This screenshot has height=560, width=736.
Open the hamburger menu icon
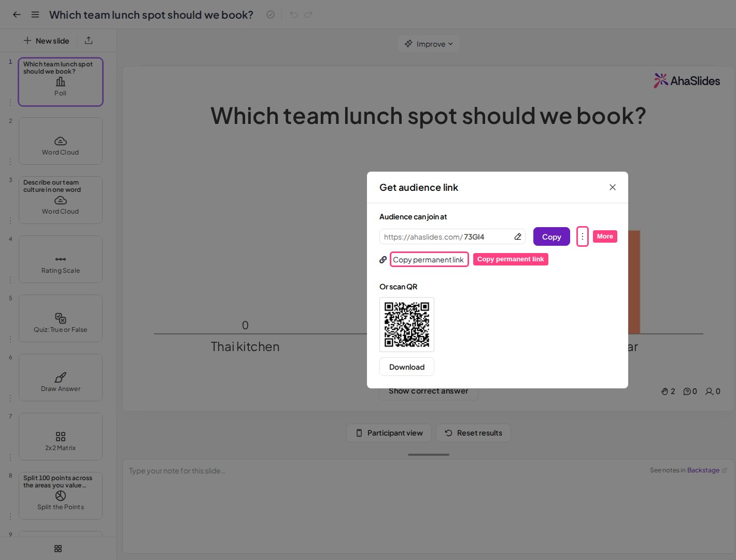coord(35,15)
